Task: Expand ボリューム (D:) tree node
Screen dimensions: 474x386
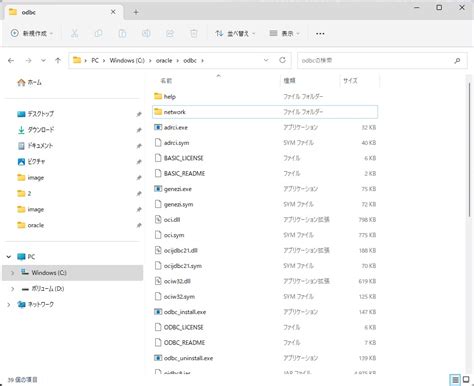Action: [x=12, y=289]
